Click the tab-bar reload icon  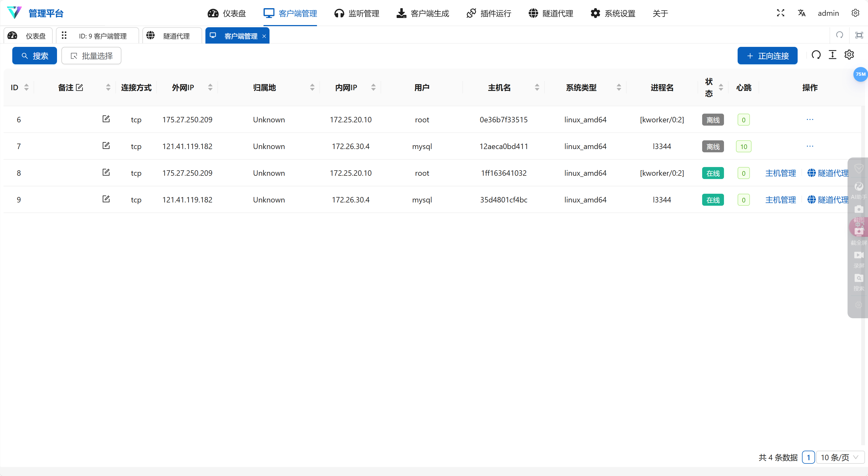[x=839, y=35]
